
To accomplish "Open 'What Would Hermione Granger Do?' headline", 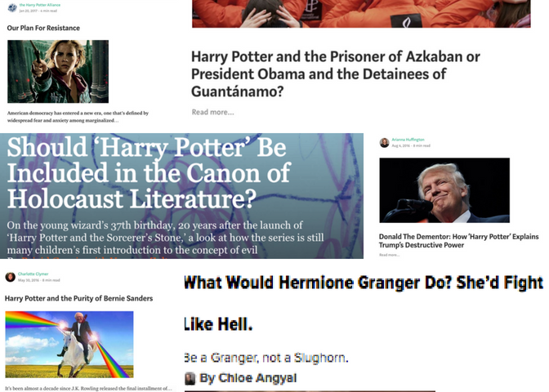I will coord(364,303).
